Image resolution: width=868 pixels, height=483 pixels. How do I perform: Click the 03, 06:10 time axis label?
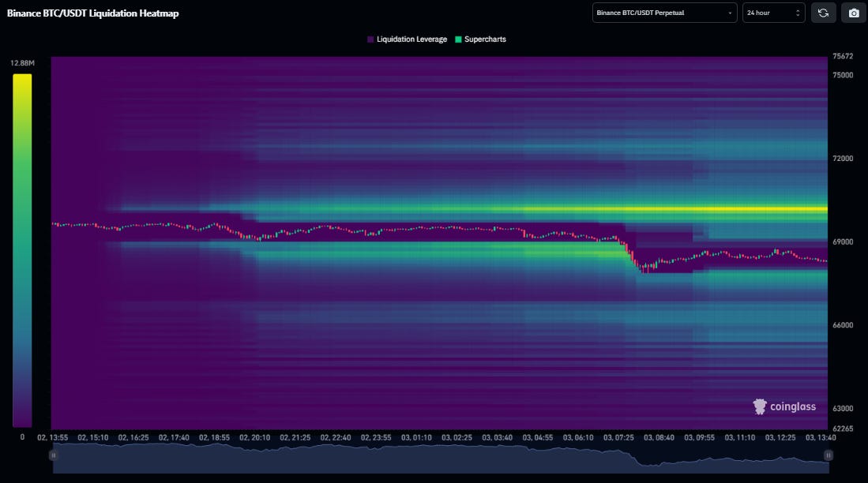tap(578, 438)
